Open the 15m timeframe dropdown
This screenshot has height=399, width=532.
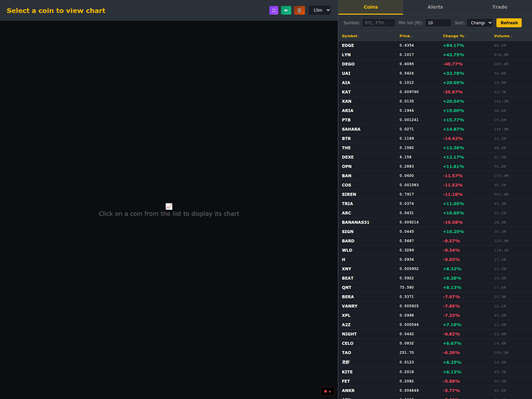320,10
